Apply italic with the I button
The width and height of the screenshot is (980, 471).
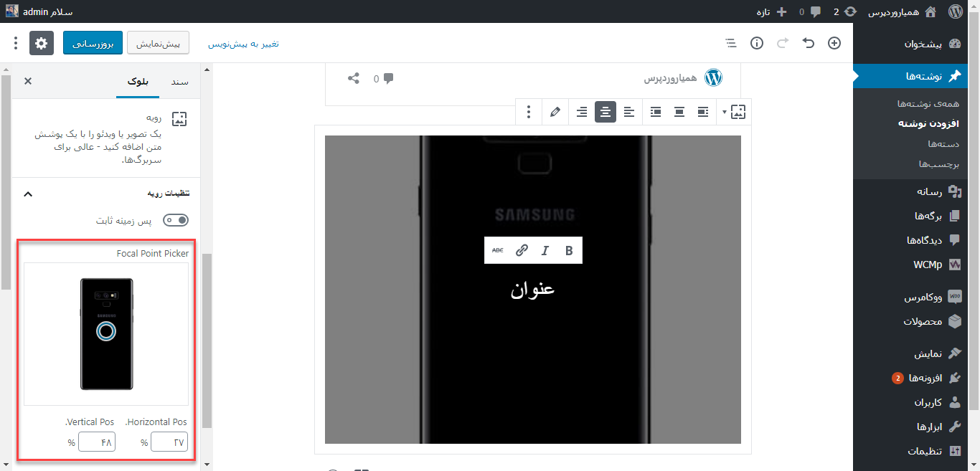pos(545,250)
